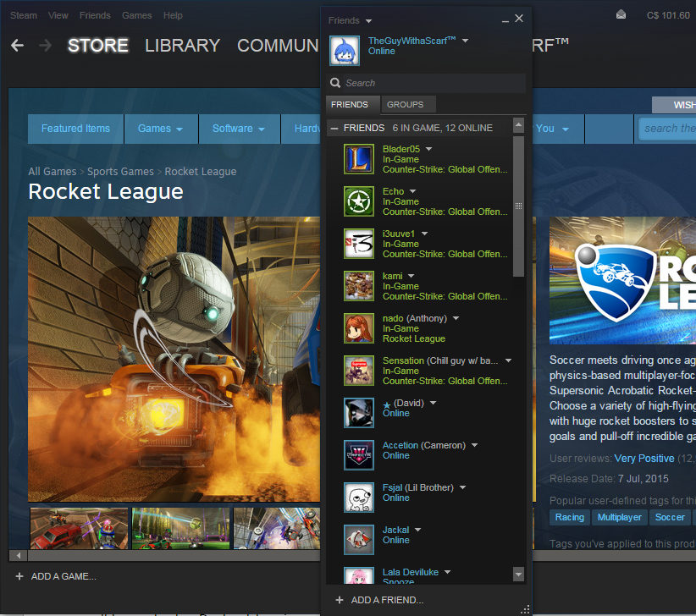Open the Games menu in menu bar
The image size is (696, 616).
(x=136, y=15)
